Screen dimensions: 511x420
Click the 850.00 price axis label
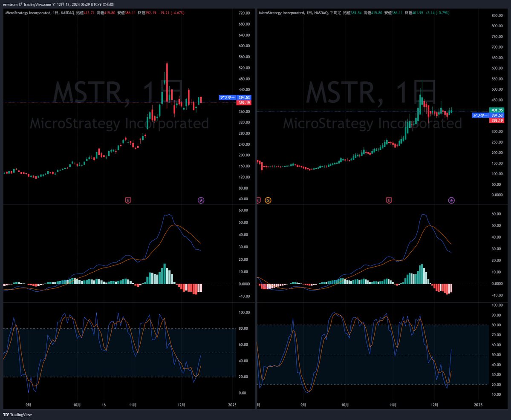coord(497,16)
